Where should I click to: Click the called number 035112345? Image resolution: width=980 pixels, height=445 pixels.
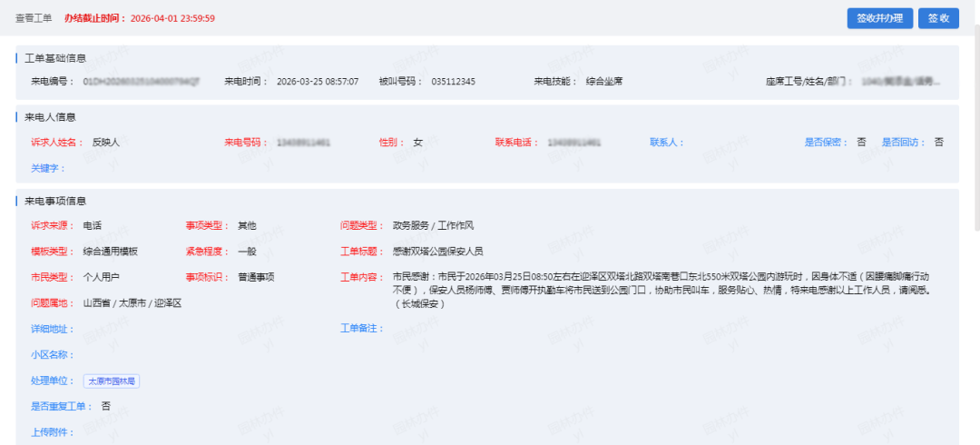click(453, 82)
